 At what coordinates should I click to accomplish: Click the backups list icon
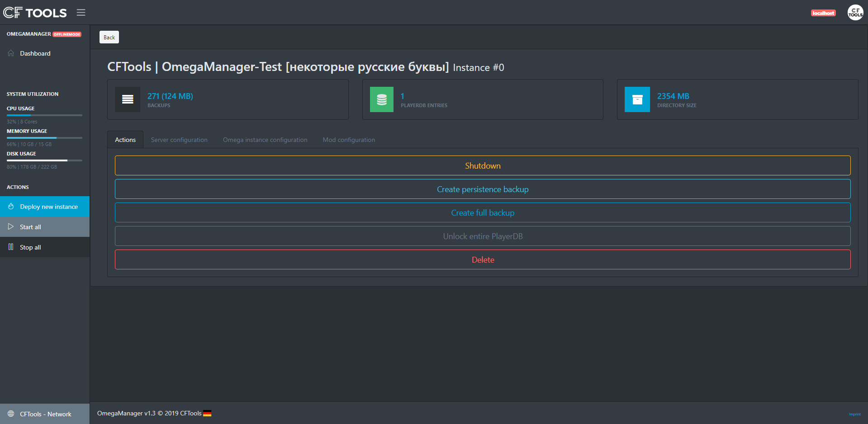128,99
